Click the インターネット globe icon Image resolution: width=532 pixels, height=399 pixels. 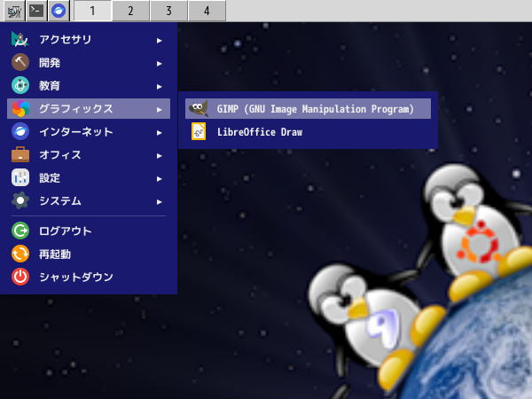coord(20,131)
